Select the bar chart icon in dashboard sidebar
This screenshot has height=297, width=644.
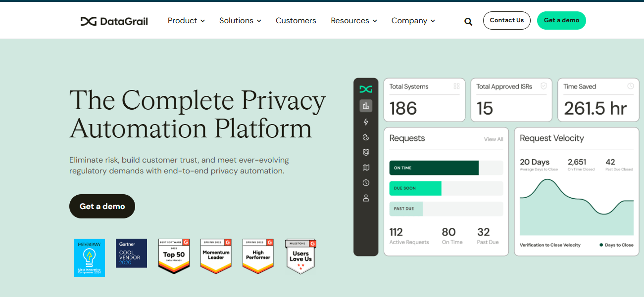click(366, 105)
